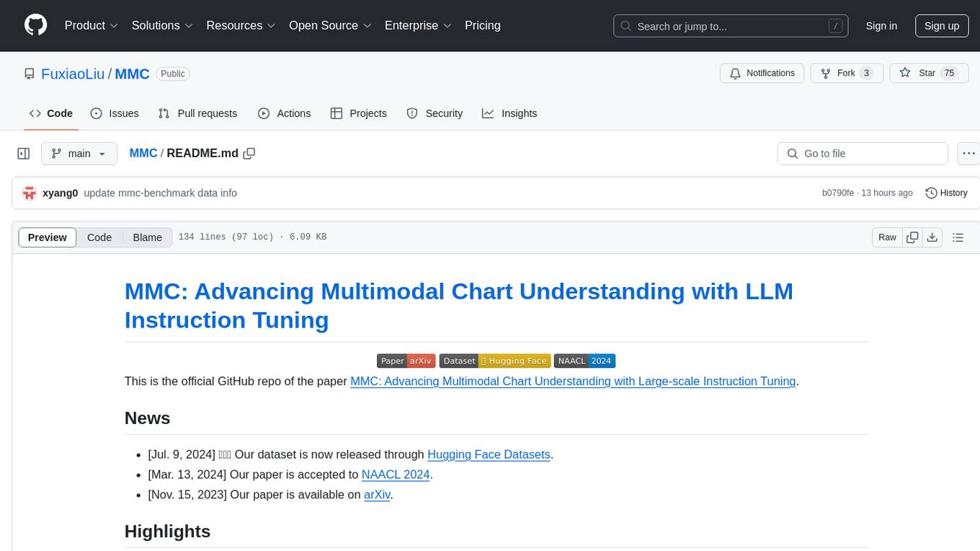Open the main branch selector dropdown

pyautogui.click(x=79, y=154)
